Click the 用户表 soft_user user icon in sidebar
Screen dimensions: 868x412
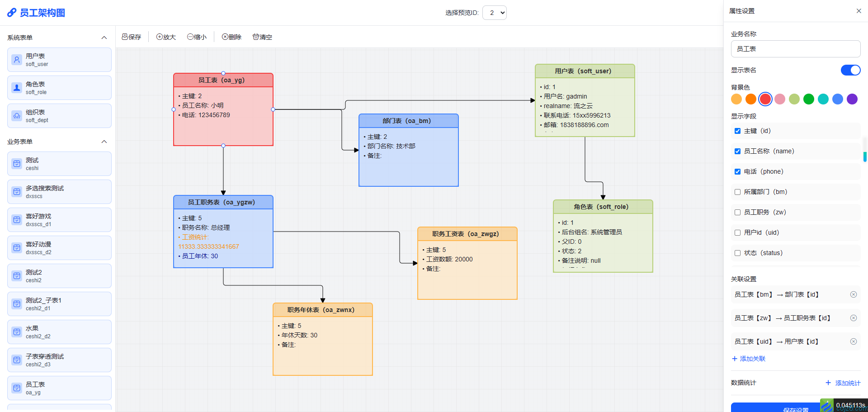coord(17,59)
